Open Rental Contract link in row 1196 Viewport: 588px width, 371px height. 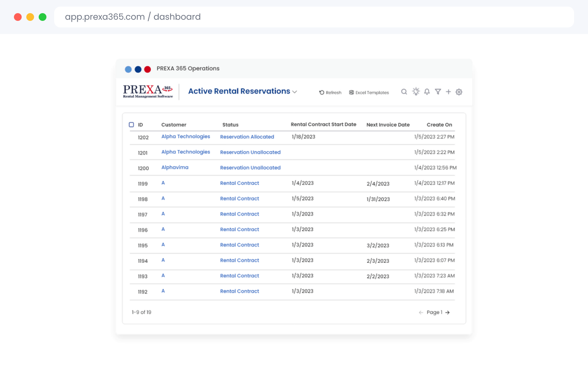(x=239, y=230)
